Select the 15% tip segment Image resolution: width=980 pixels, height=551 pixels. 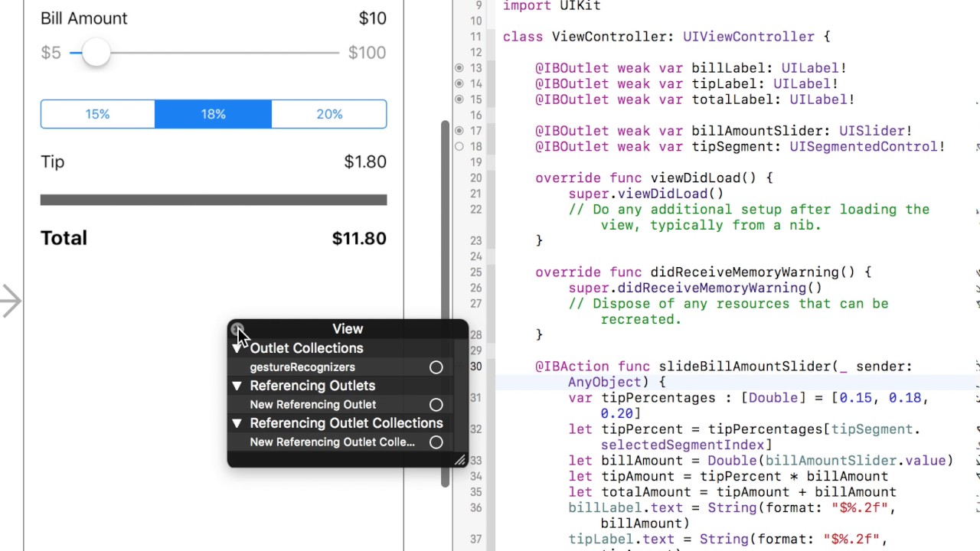click(x=98, y=114)
